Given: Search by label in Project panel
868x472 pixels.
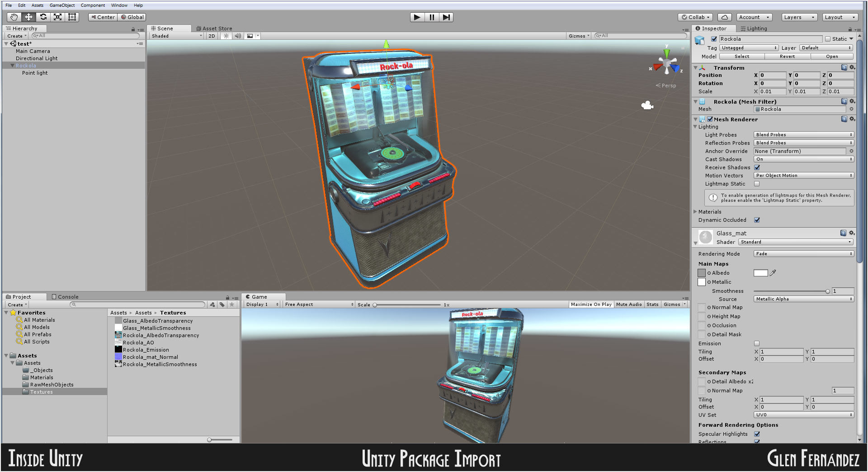Looking at the screenshot, I should click(x=222, y=305).
